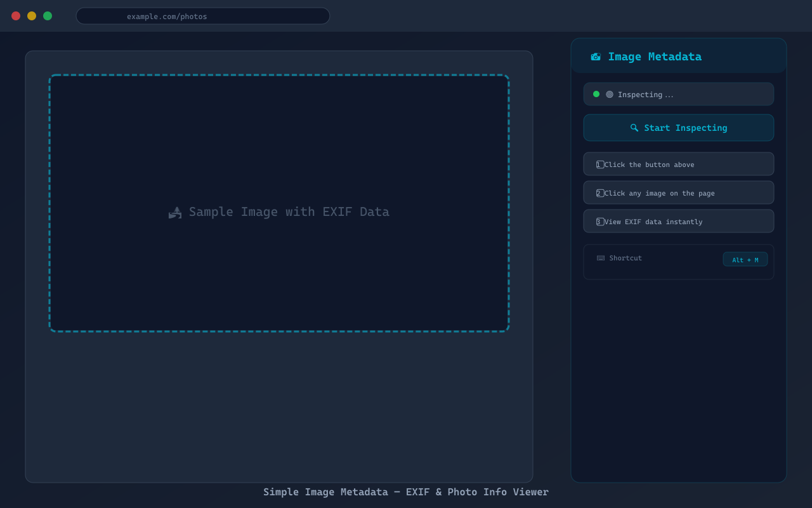Click the image placeholder icon in the sample area

(174, 212)
